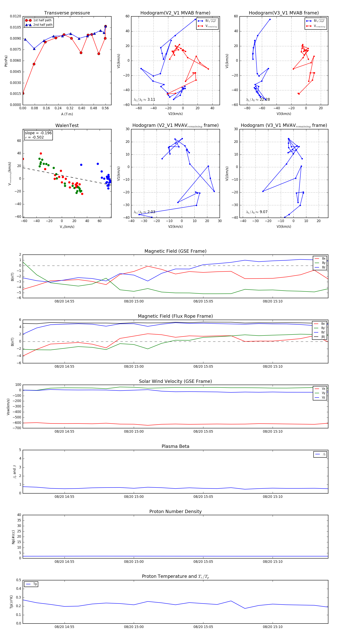Select the "Vy" legend entry
351x644 pixels.
click(x=320, y=393)
